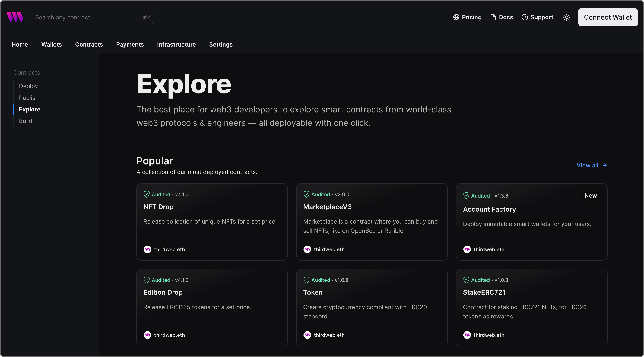Expand the Wallets top navigation menu
The image size is (644, 357).
(51, 44)
